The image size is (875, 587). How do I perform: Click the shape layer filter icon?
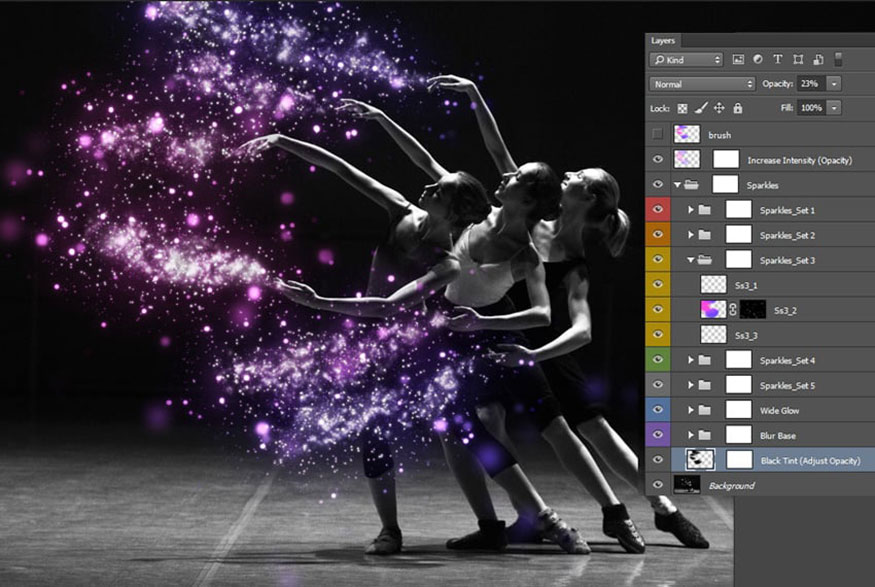tap(798, 59)
